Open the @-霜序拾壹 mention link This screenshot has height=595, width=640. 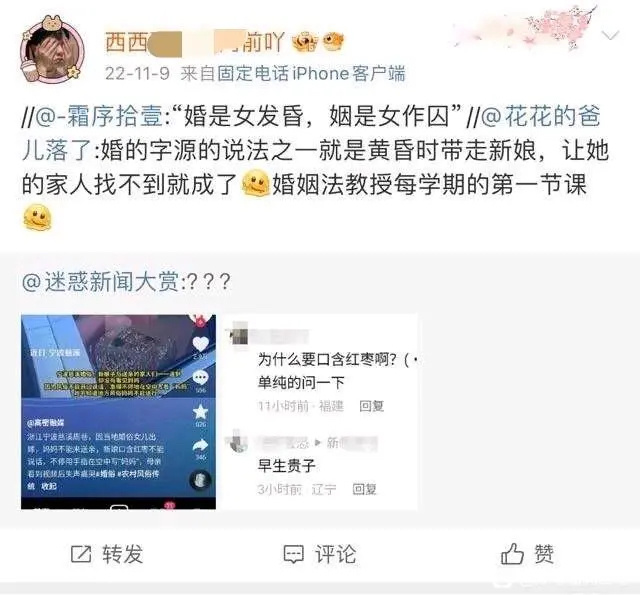[x=100, y=116]
